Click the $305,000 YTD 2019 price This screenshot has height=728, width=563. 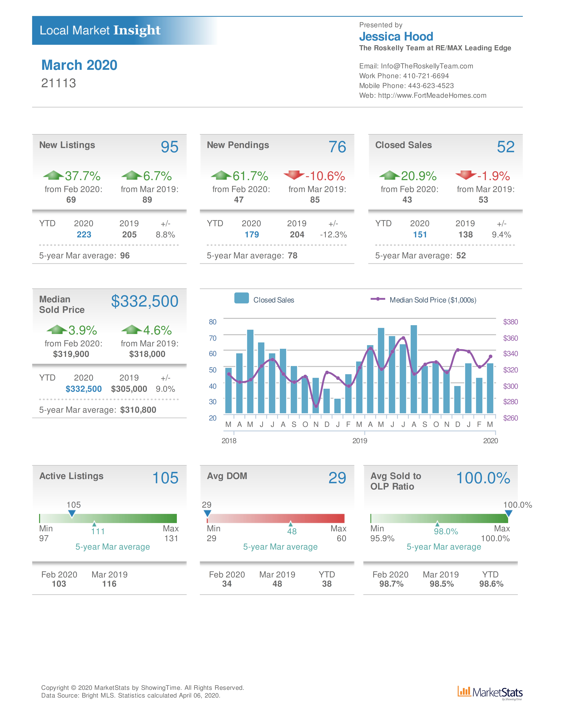pyautogui.click(x=129, y=389)
